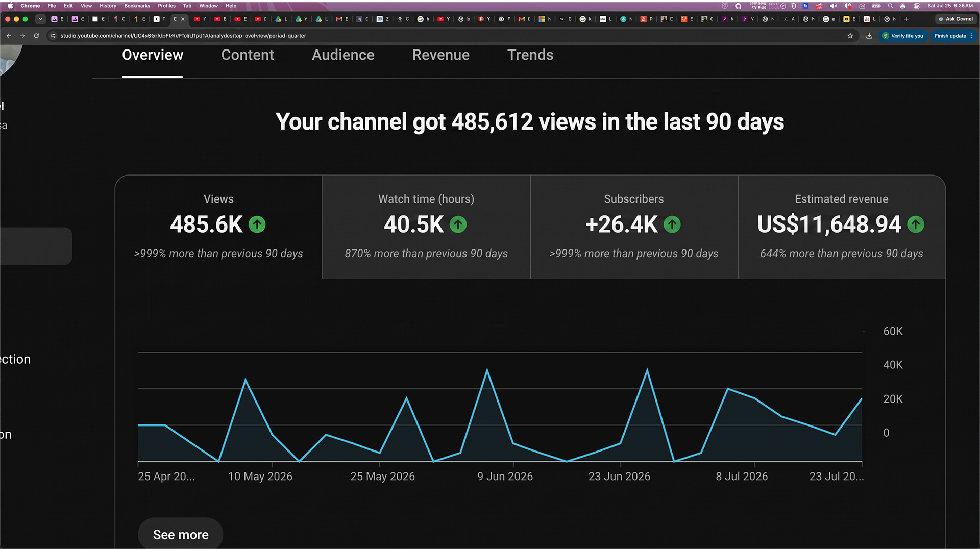Click the Verify it's you button

click(x=903, y=36)
